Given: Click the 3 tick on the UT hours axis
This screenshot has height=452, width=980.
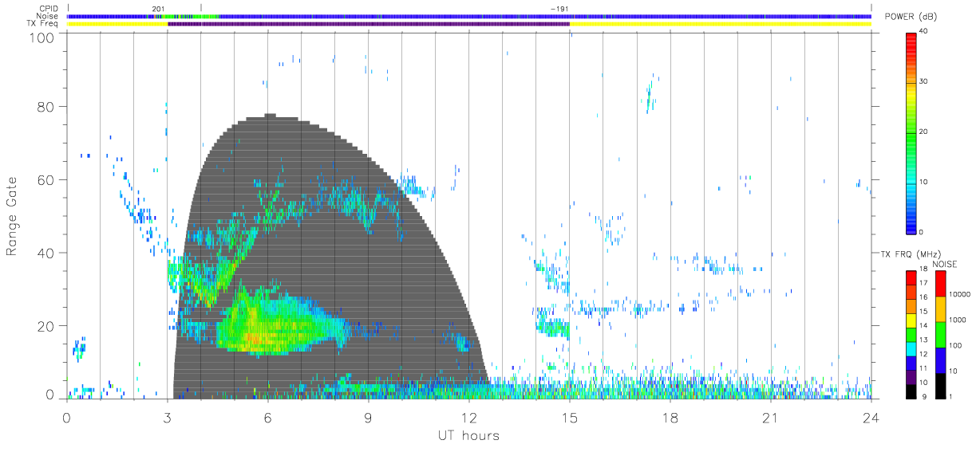Looking at the screenshot, I should pyautogui.click(x=167, y=418).
